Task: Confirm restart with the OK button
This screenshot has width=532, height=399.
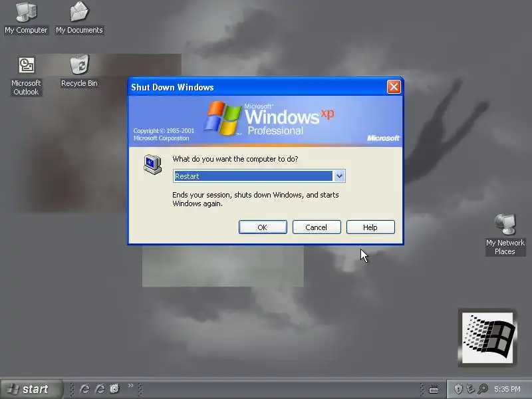Action: point(263,227)
